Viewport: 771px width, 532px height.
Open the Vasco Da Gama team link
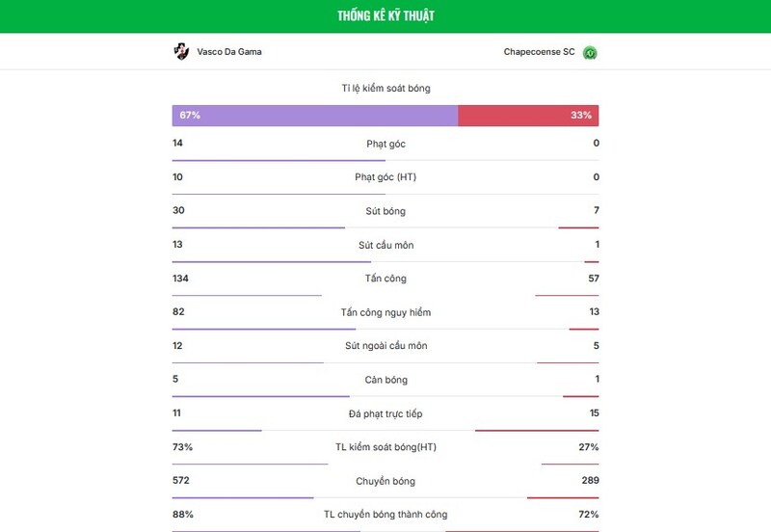(228, 52)
